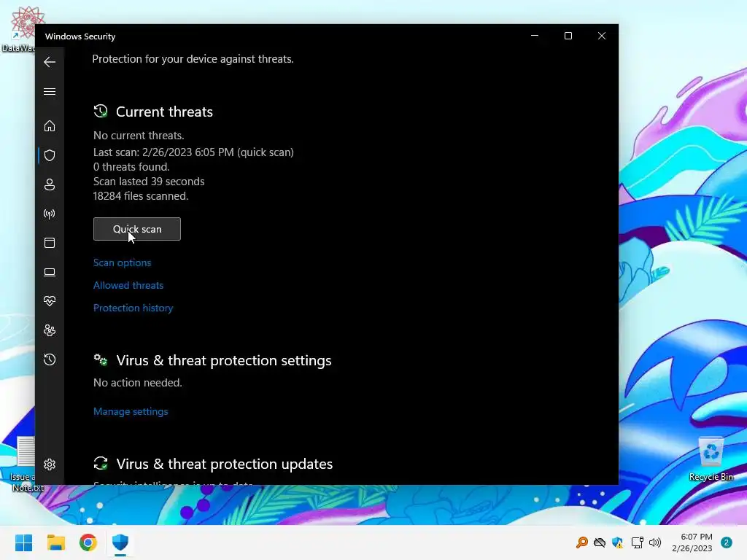Open the Windows Start button
The image size is (747, 560).
tap(24, 542)
